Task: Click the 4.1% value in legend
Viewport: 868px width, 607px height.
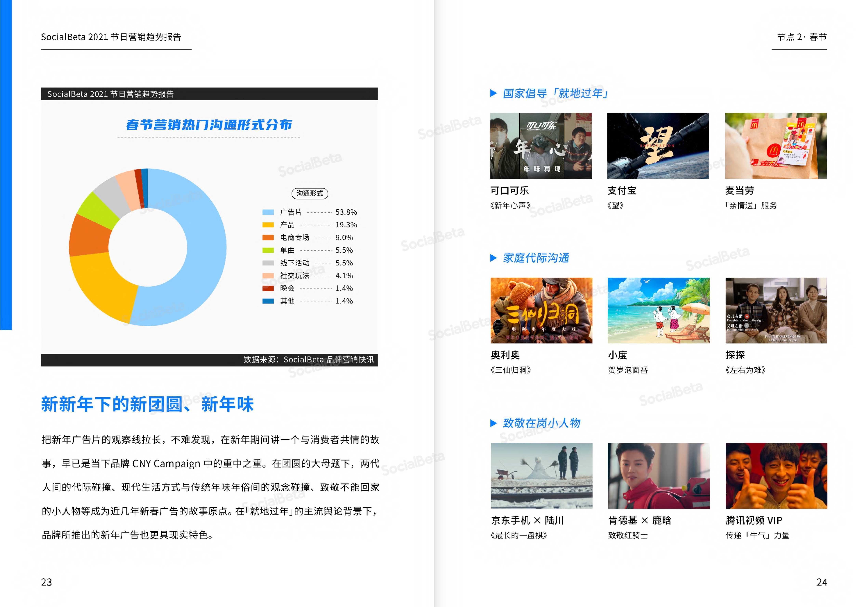Action: point(344,276)
